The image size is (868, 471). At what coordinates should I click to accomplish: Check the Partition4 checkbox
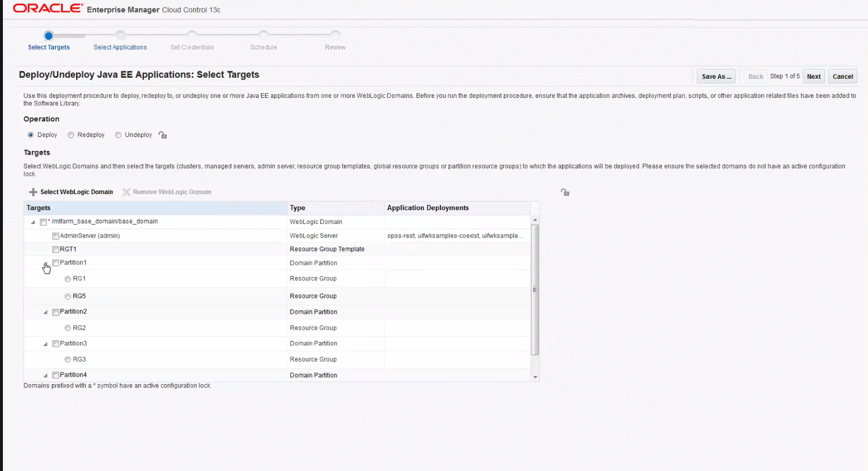coord(56,375)
